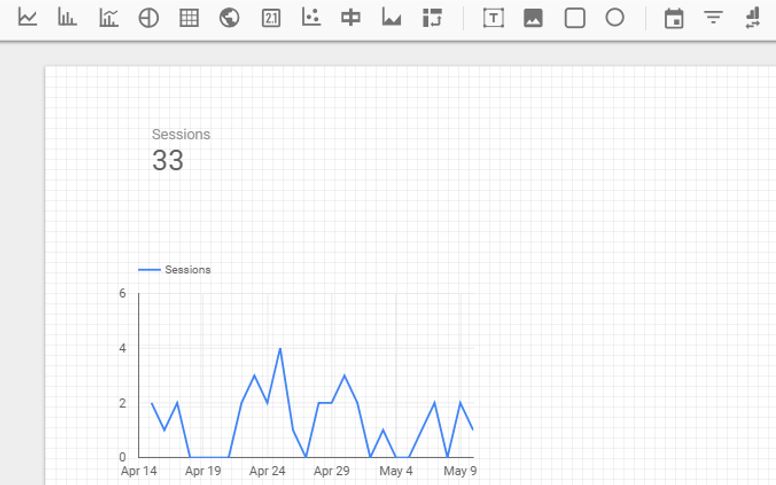
Task: Choose the pie chart tool
Action: coord(148,18)
